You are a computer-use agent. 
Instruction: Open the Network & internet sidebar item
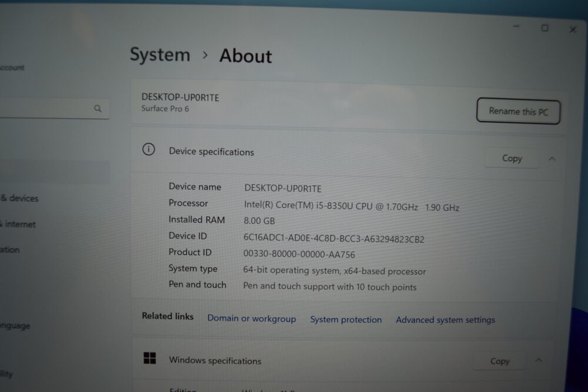tap(18, 224)
